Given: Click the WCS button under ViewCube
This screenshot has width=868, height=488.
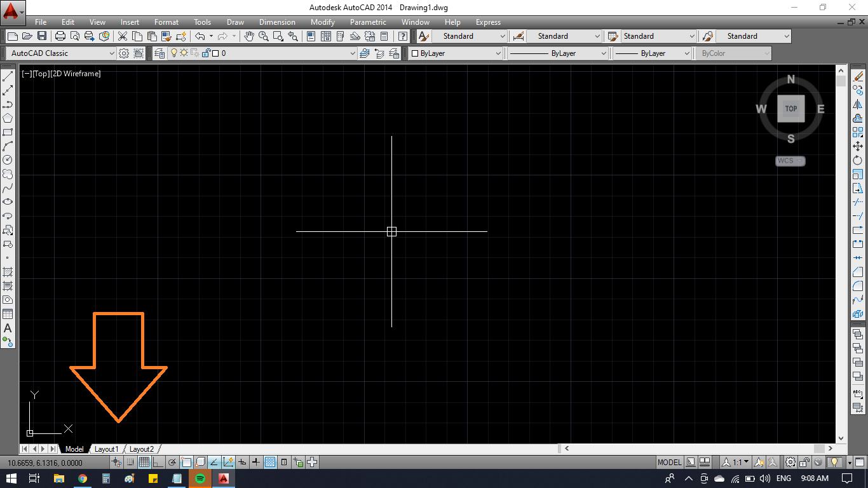Looking at the screenshot, I should click(x=790, y=161).
